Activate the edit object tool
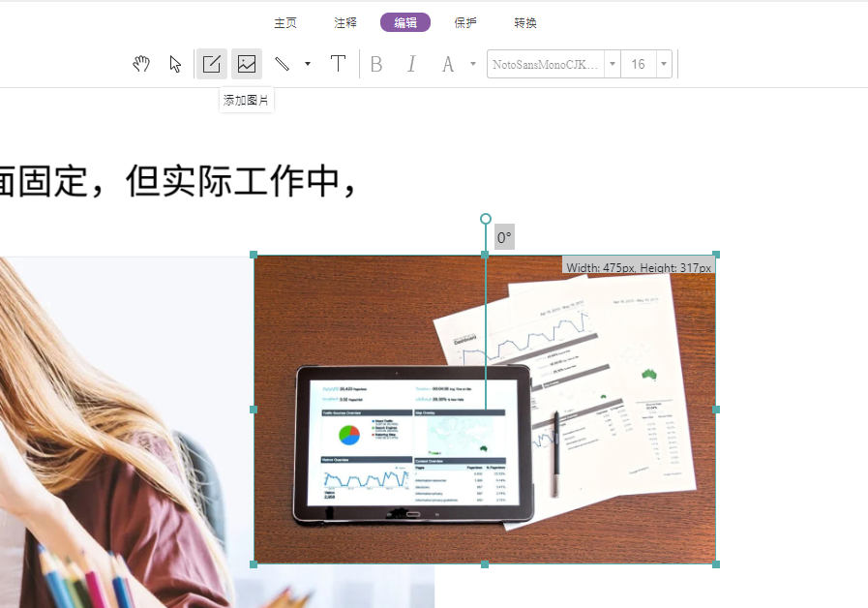868x608 pixels. (211, 63)
